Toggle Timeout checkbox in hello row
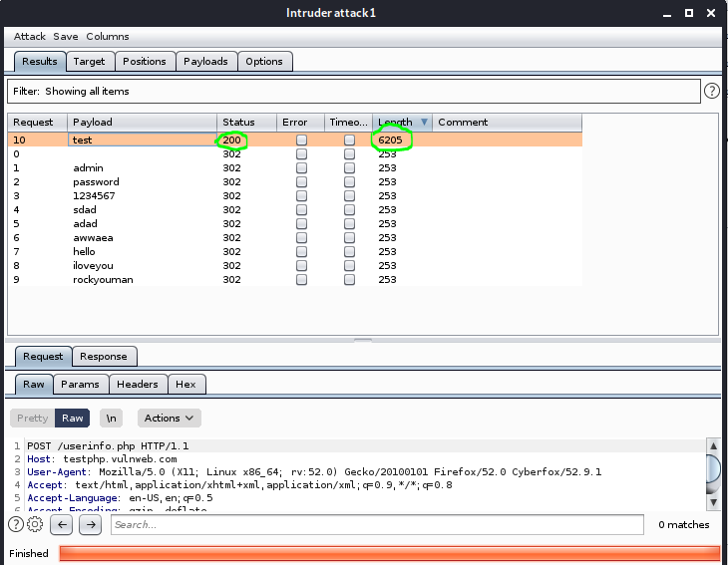Image resolution: width=728 pixels, height=565 pixels. click(349, 251)
